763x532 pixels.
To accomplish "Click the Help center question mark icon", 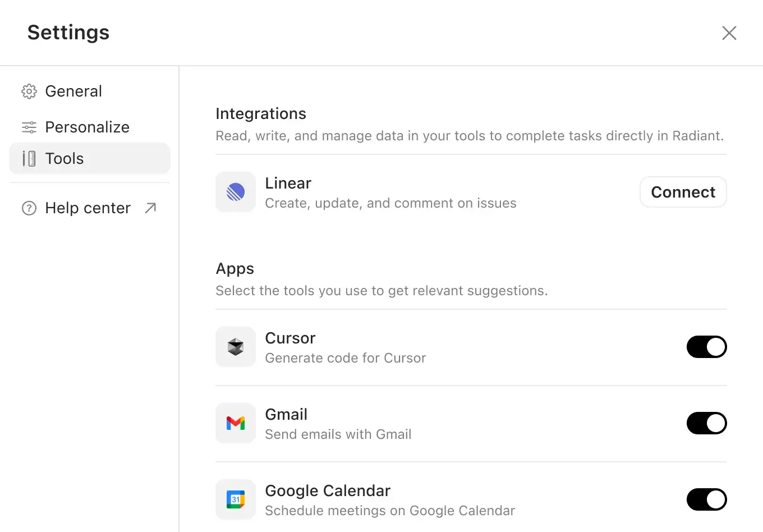I will click(x=29, y=208).
